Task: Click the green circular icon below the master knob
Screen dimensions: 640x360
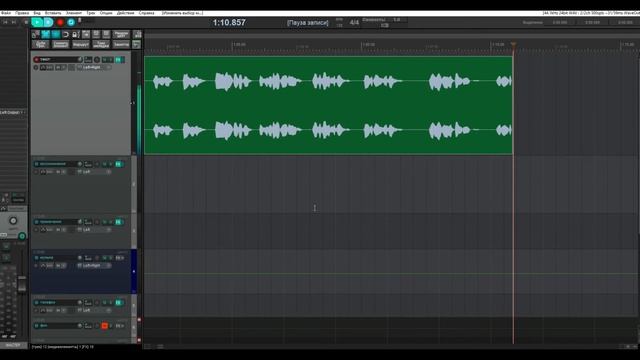Action: 22,236
